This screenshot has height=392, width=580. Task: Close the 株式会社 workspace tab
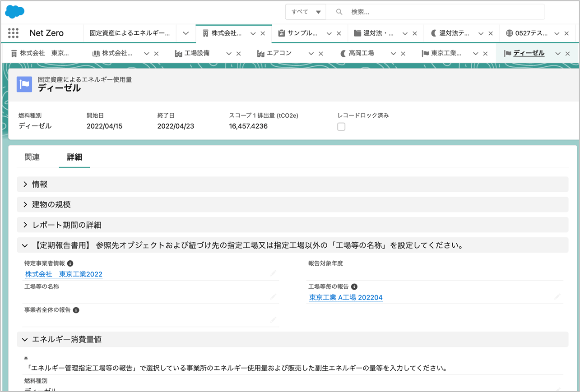pos(263,33)
